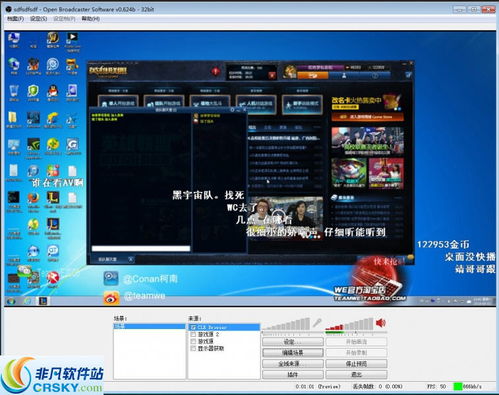This screenshot has height=395, width=499.
Task: Enable the 显示器获取 source checkbox
Action: point(193,348)
